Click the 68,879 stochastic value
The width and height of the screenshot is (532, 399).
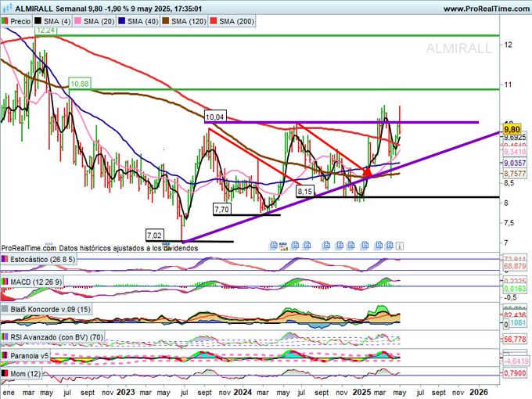point(515,266)
